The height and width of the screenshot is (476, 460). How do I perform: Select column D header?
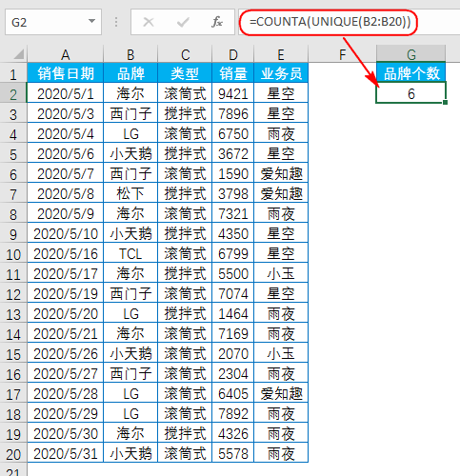233,54
